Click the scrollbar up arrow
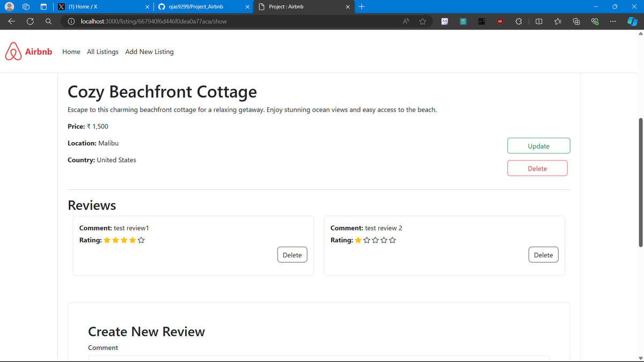Image resolution: width=644 pixels, height=362 pixels. click(640, 33)
